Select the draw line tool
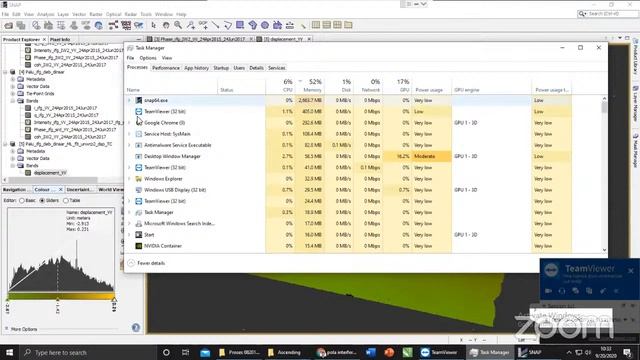Viewport: 640px width, 360px height. tap(216, 25)
